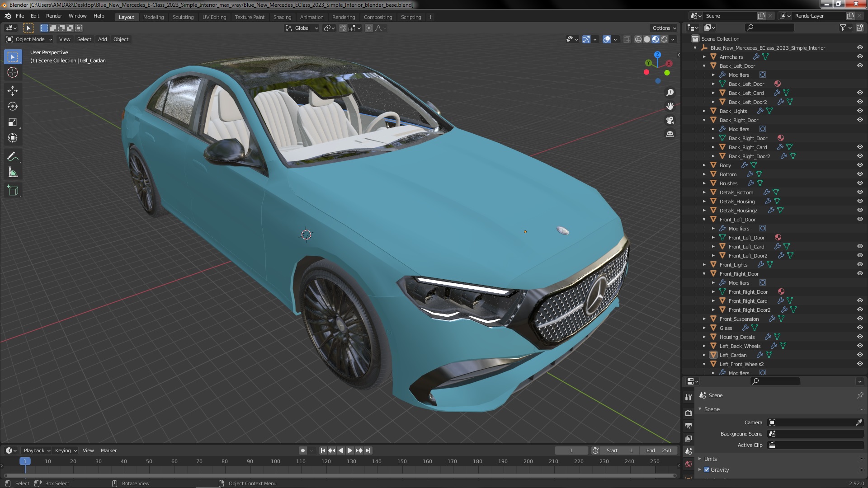Select the Cursor tool in left toolbar
The width and height of the screenshot is (868, 488).
pos(13,72)
